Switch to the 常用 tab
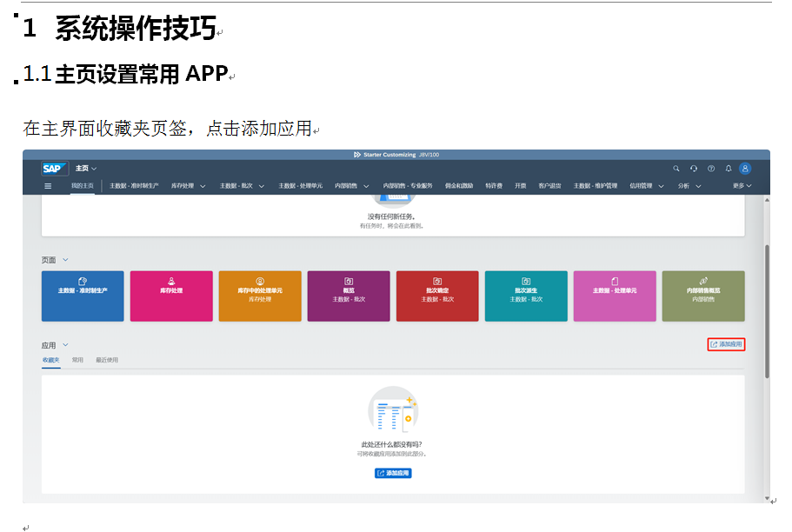Viewport: 792px width, 532px height. coord(78,360)
